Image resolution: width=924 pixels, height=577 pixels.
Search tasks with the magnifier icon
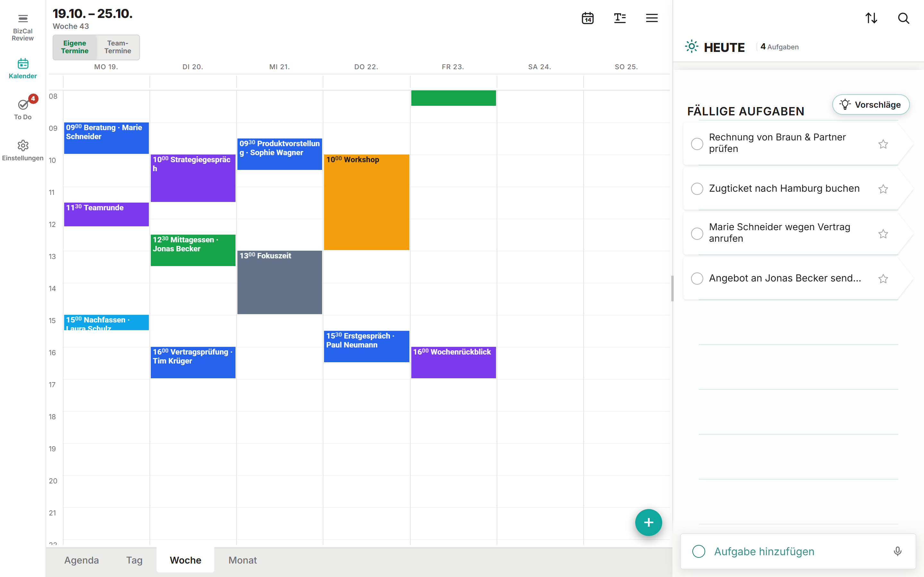[903, 18]
